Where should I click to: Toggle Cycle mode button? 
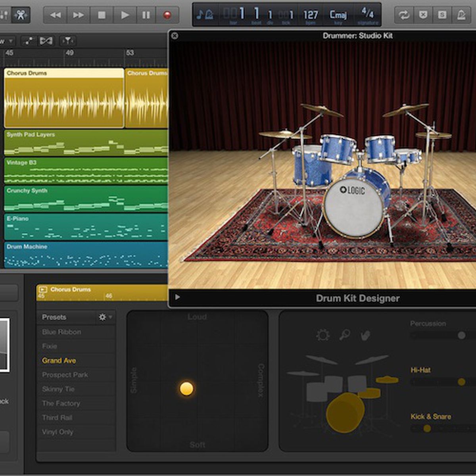(x=404, y=15)
